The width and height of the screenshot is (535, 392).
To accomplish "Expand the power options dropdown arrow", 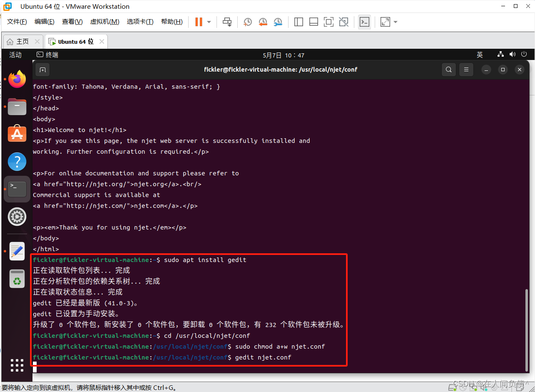I will pyautogui.click(x=209, y=22).
